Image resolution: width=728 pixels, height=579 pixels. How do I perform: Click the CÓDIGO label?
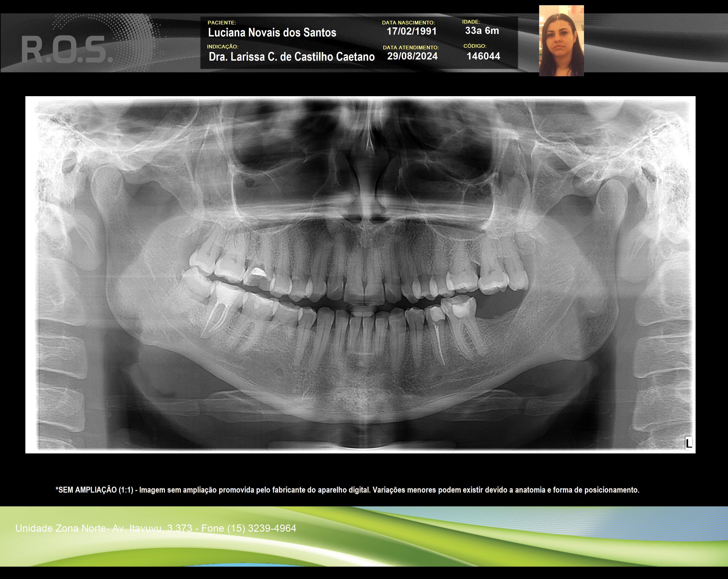click(x=475, y=46)
